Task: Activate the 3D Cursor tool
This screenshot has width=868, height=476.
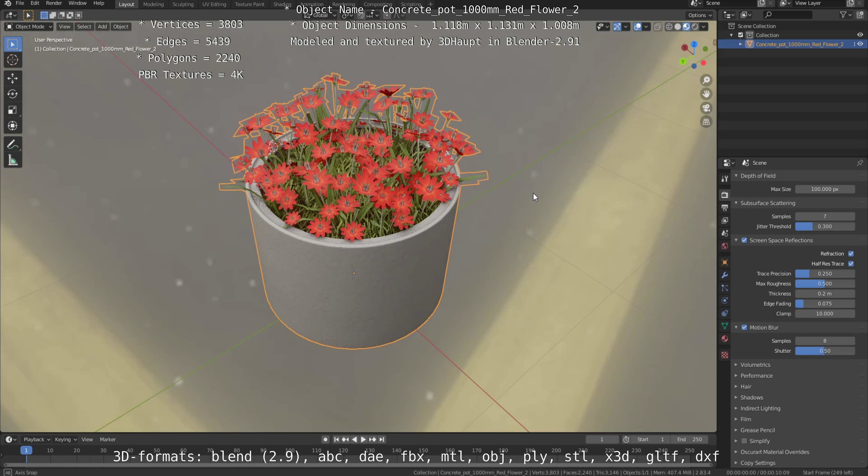Action: coord(13,60)
